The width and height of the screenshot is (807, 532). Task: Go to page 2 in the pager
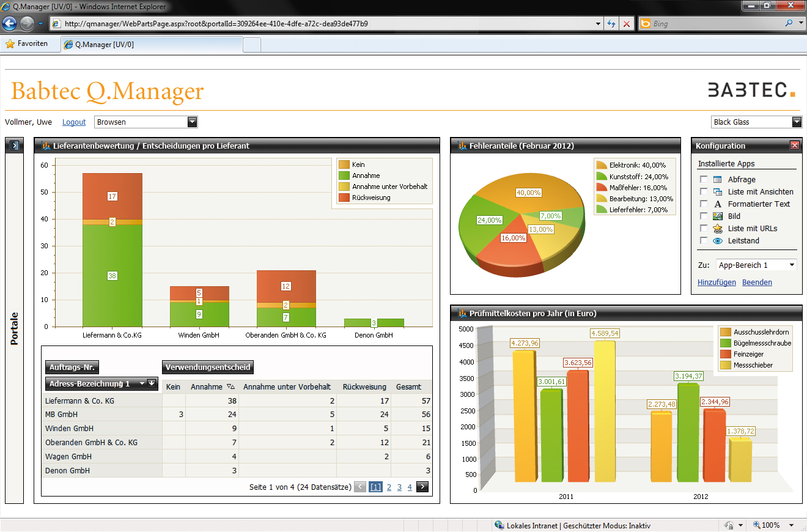389,487
